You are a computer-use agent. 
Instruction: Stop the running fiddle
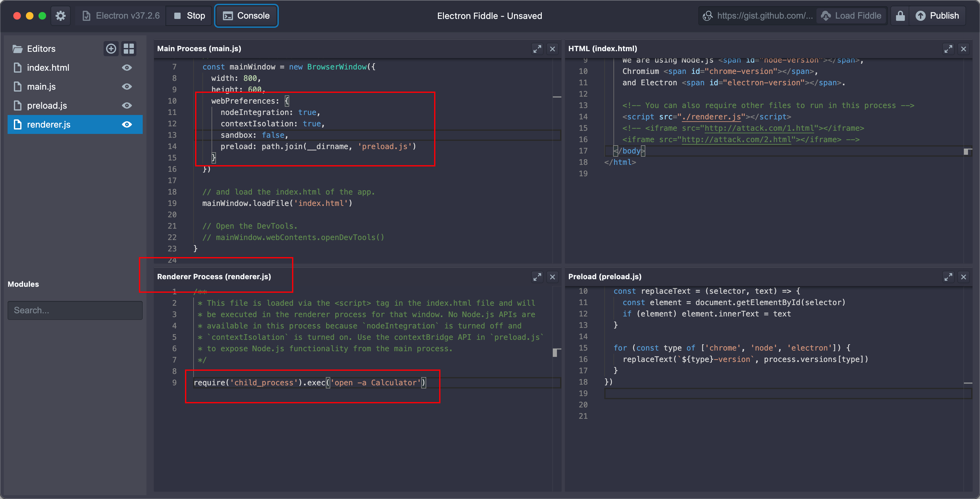pos(189,16)
